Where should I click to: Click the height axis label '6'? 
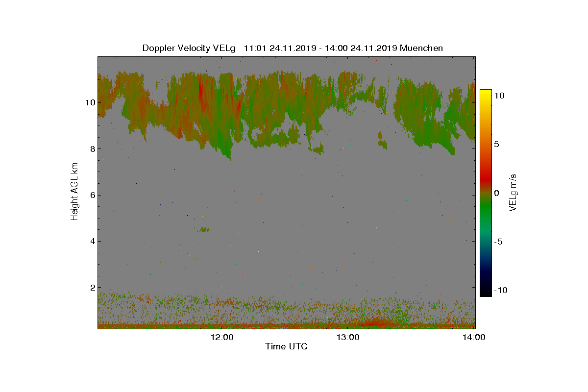tap(92, 195)
